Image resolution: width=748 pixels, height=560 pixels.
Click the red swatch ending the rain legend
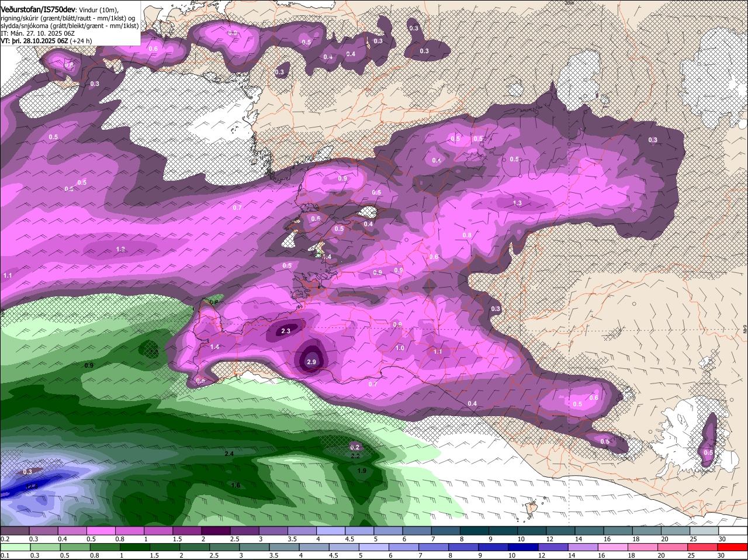(x=733, y=548)
